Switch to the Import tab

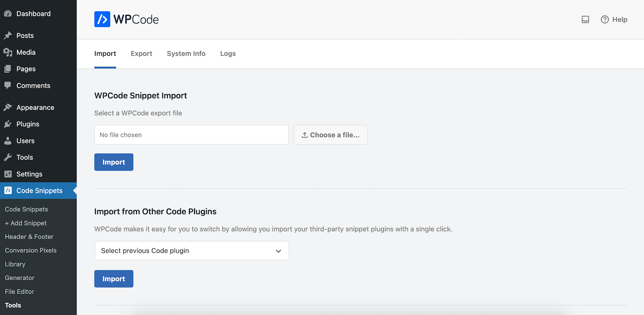(105, 54)
